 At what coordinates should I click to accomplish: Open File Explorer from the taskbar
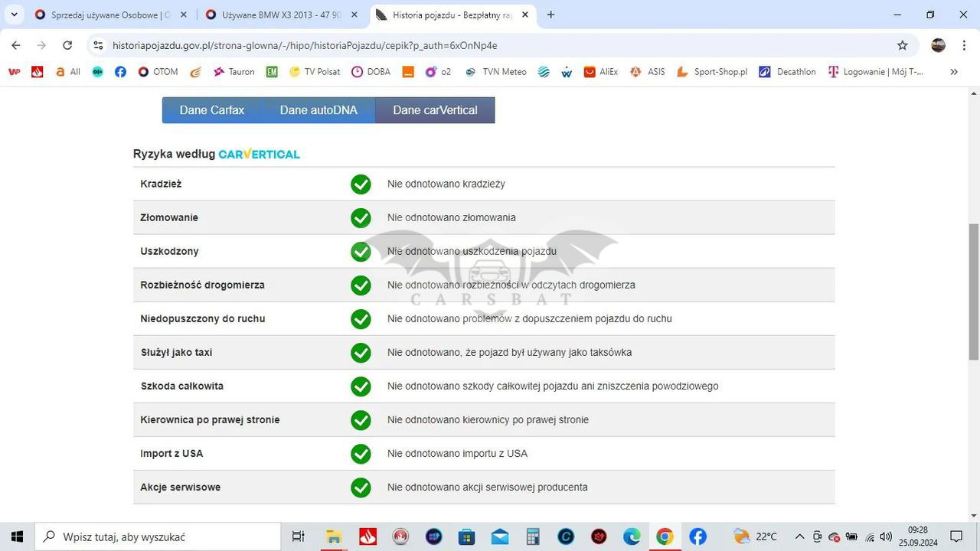click(x=334, y=536)
